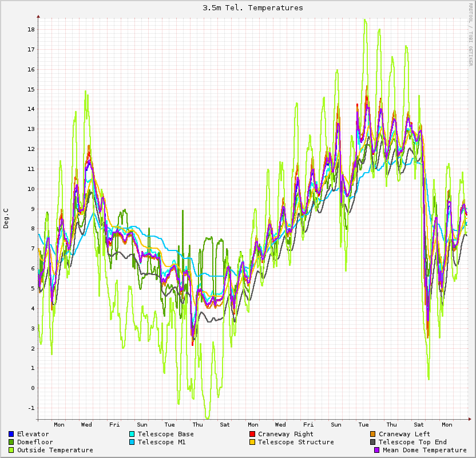The width and height of the screenshot is (476, 458).
Task: Select the "Outside Temperature" legend text
Action: [x=55, y=450]
